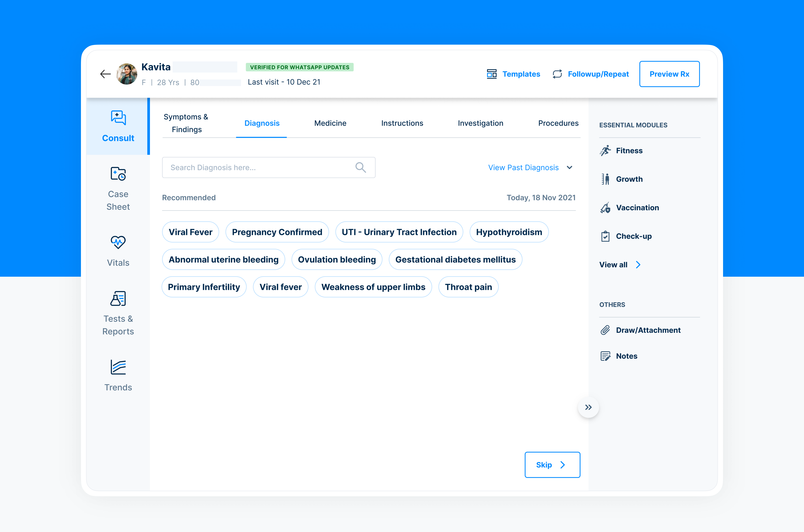Click the Skip chevron arrow
The image size is (804, 532).
563,465
